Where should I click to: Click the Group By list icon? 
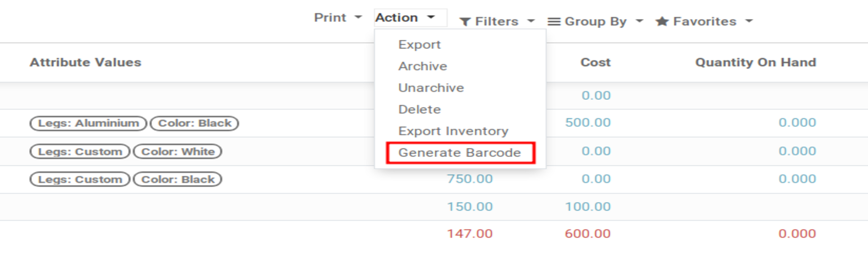[554, 22]
